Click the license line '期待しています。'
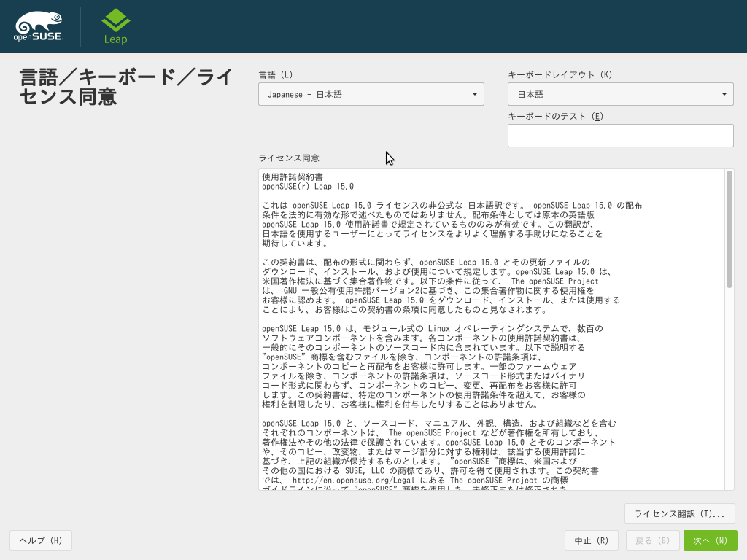Image resolution: width=747 pixels, height=560 pixels. click(295, 243)
